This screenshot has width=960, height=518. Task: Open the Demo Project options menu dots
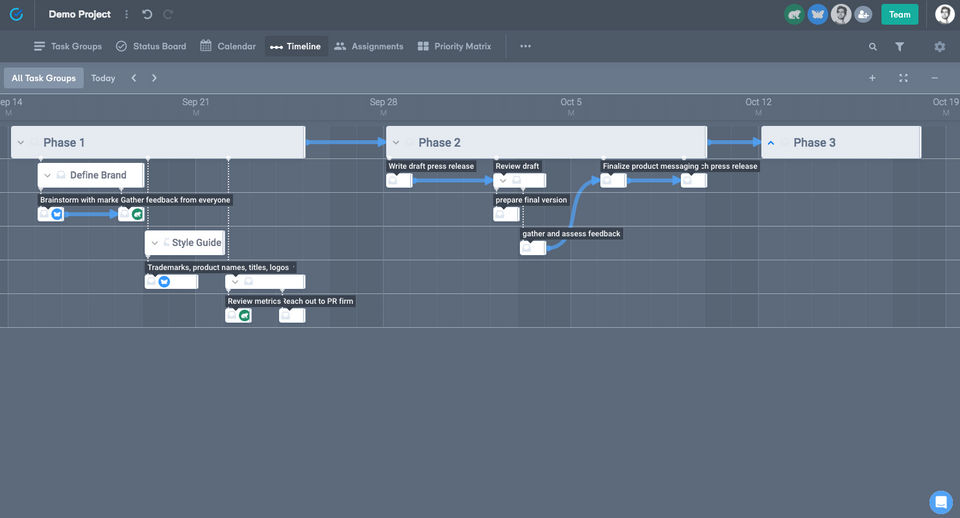(127, 14)
